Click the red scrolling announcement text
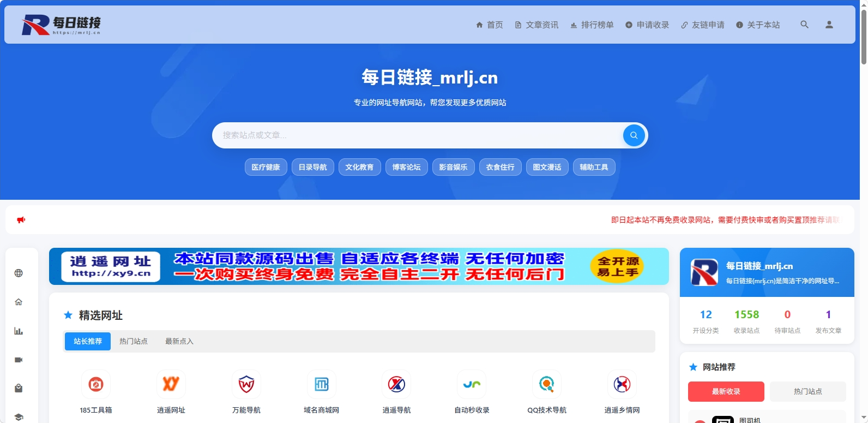Viewport: 868px width, 423px height. click(726, 220)
